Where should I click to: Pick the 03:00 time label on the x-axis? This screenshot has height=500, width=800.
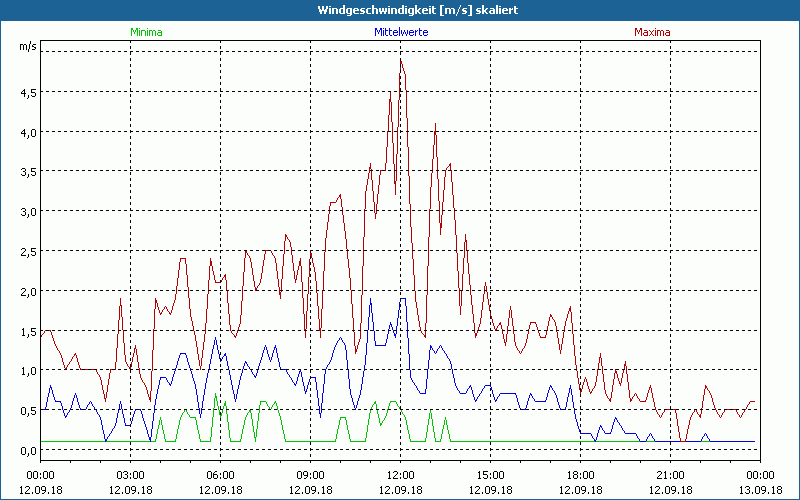pyautogui.click(x=130, y=475)
